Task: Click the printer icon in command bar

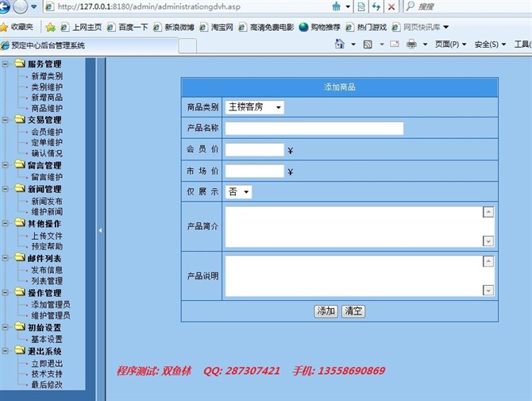Action: coord(412,44)
